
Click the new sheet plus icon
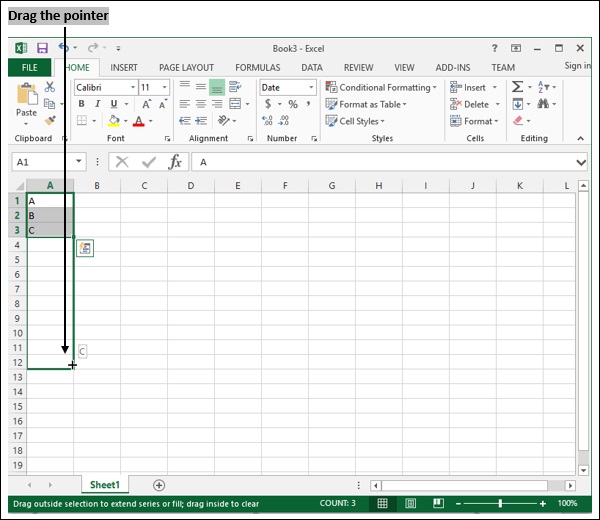(159, 485)
